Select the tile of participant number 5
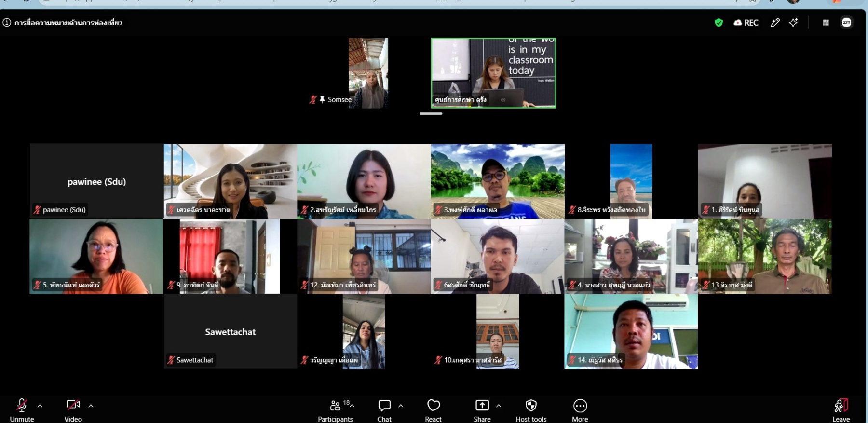 pyautogui.click(x=96, y=257)
